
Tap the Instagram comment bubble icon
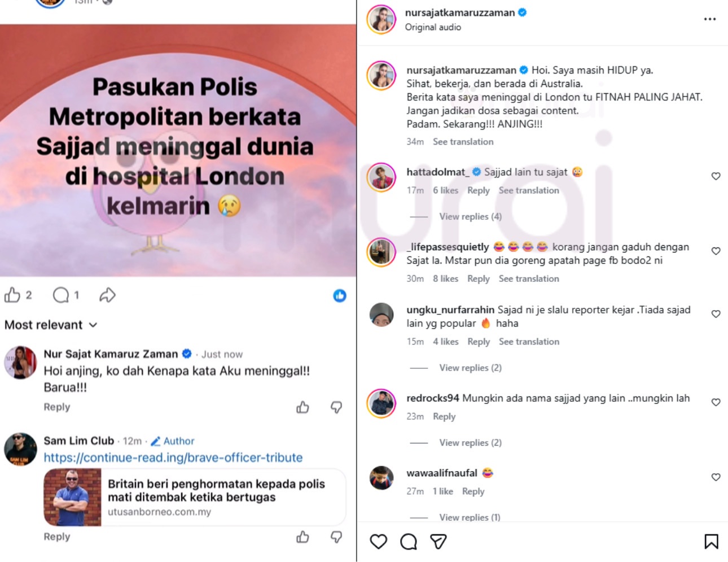click(x=409, y=542)
